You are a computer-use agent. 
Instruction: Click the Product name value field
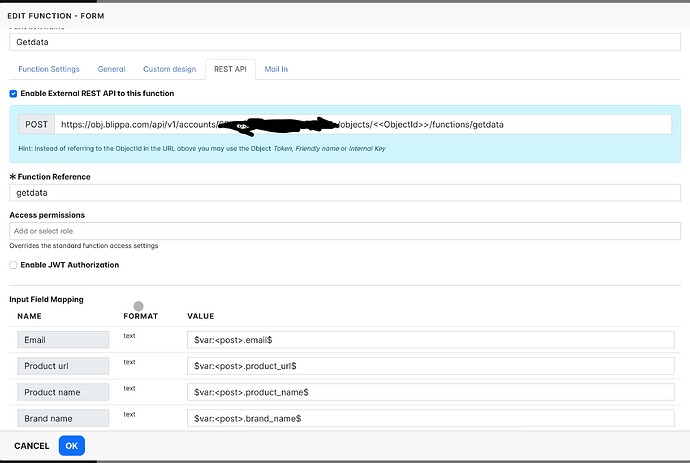coord(431,392)
